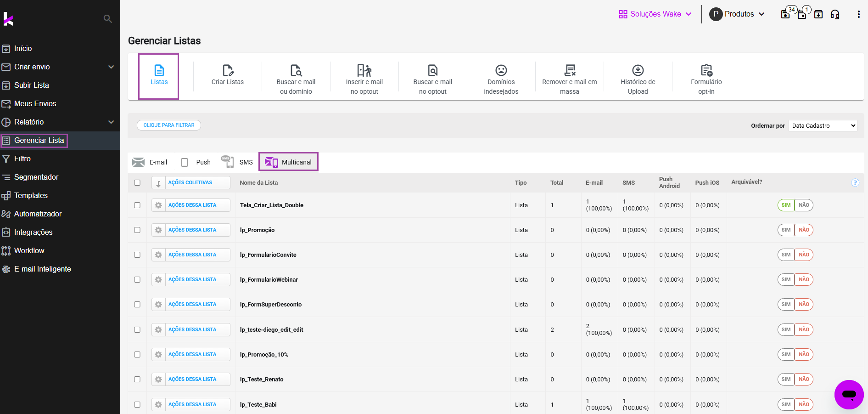
Task: Click the search magnifier in the sidebar
Action: tap(108, 19)
